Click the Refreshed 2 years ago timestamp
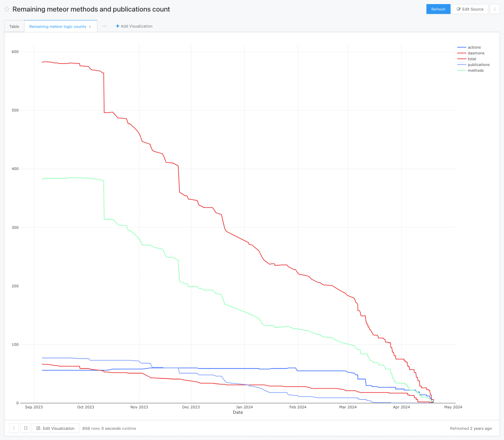The width and height of the screenshot is (504, 440). [x=471, y=428]
